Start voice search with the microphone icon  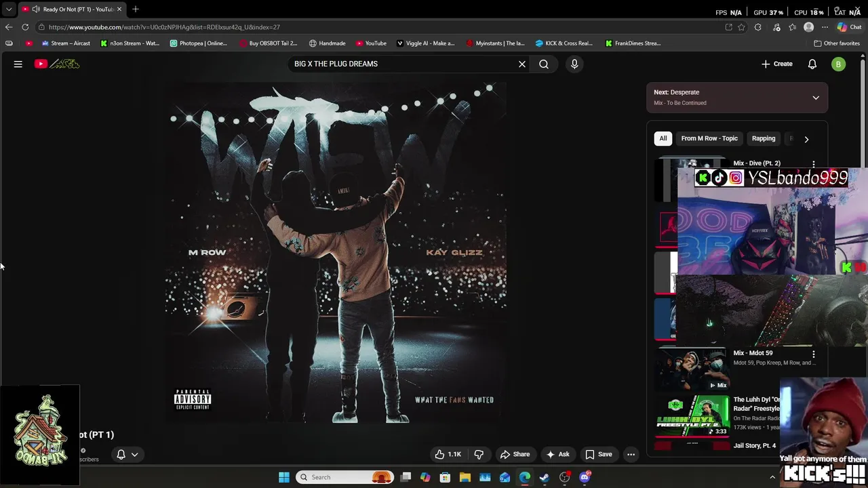[574, 64]
